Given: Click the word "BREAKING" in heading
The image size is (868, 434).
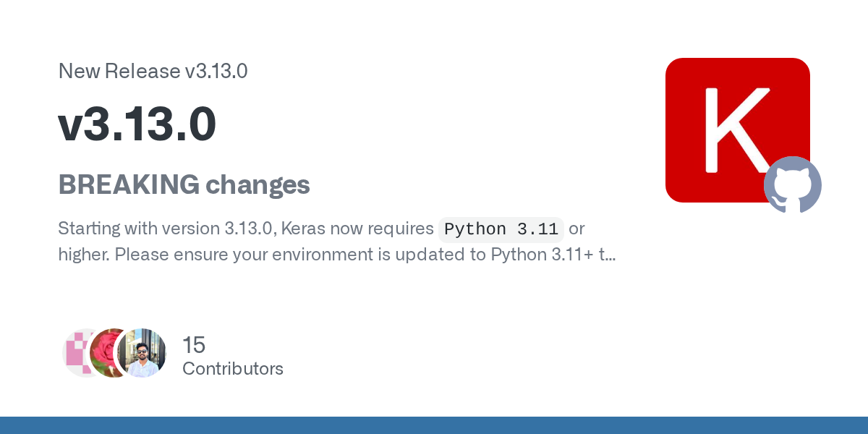Looking at the screenshot, I should tap(129, 185).
